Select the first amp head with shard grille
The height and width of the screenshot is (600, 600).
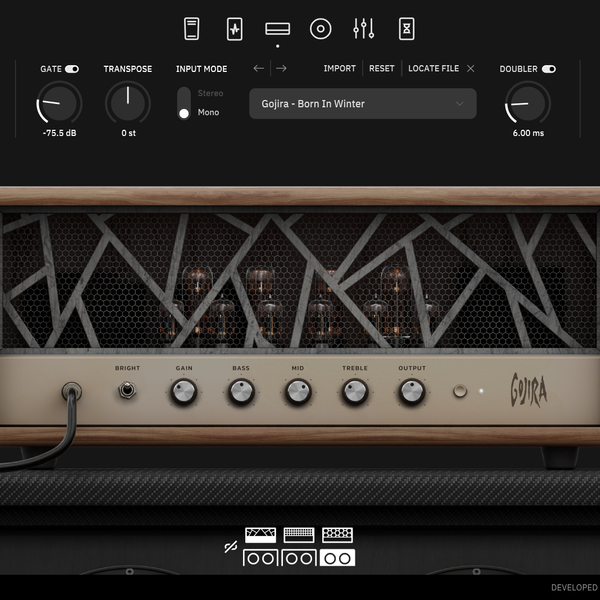tap(261, 535)
